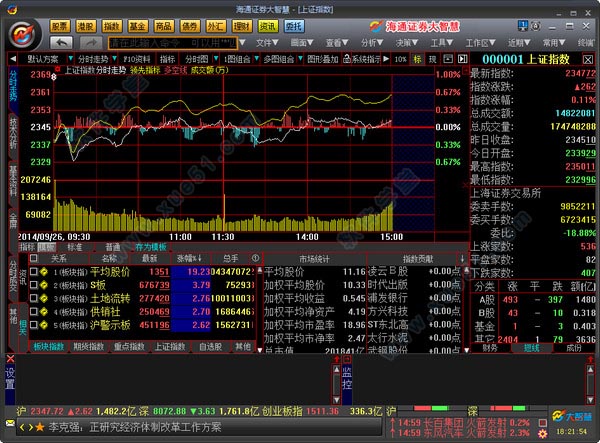This screenshot has width=600, height=443.
Task: Show next news with right chevron
Action: tap(30, 427)
